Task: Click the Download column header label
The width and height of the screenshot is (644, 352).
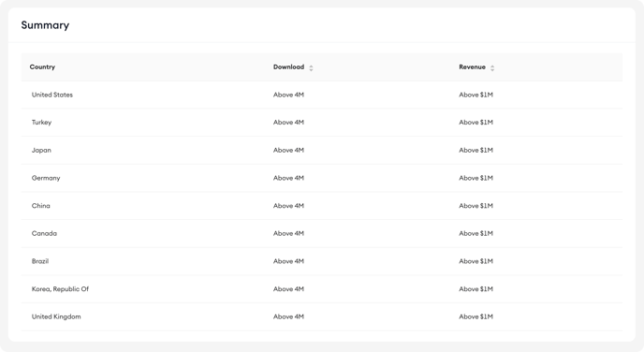Action: point(288,67)
